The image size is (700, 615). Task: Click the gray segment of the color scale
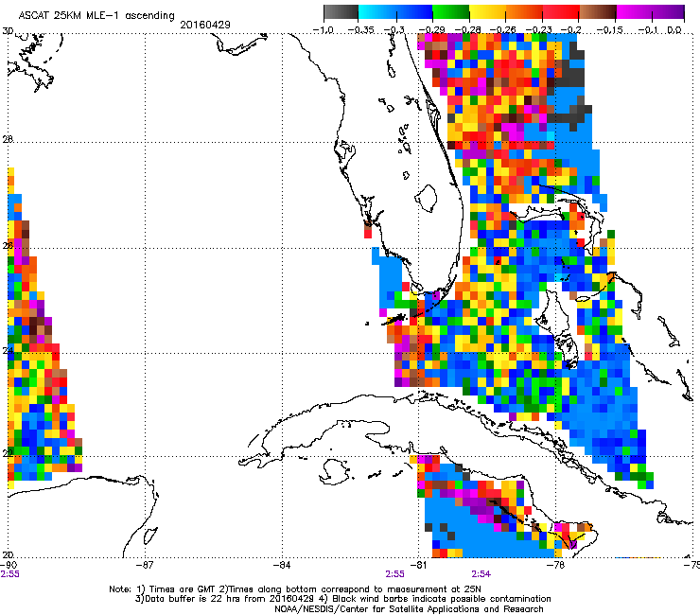click(x=341, y=12)
